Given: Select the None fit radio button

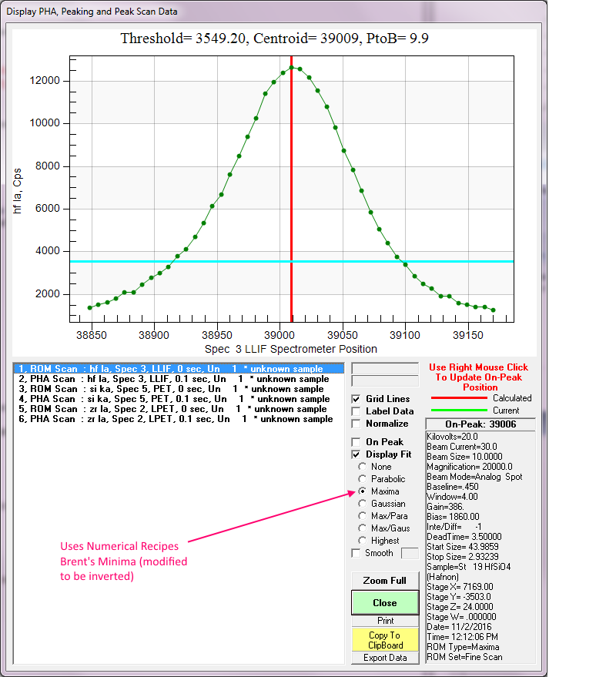Looking at the screenshot, I should point(363,467).
